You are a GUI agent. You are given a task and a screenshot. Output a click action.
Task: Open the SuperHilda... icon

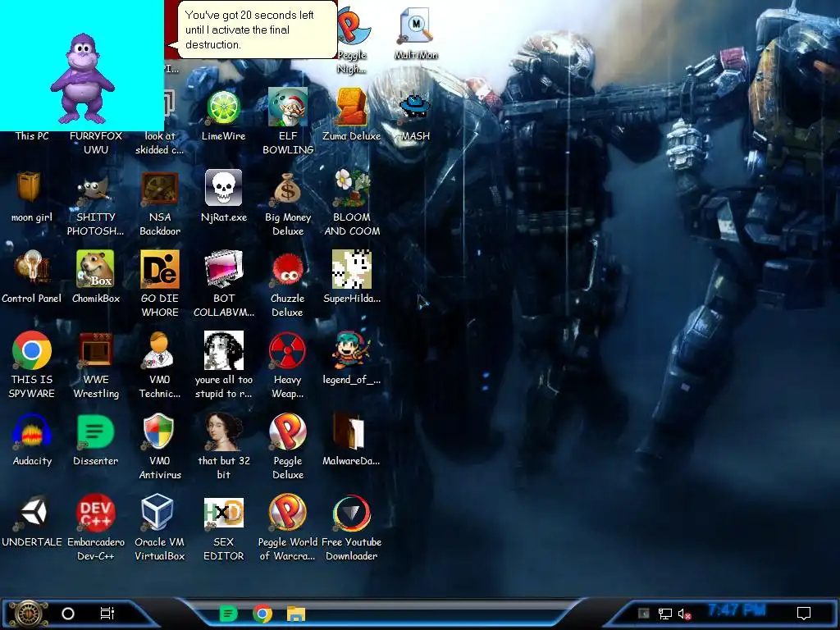[351, 269]
